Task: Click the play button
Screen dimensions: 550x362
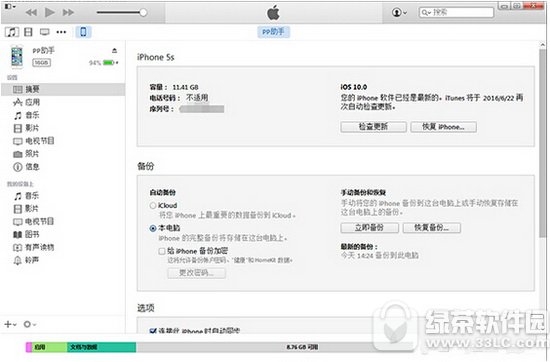Action: point(49,13)
